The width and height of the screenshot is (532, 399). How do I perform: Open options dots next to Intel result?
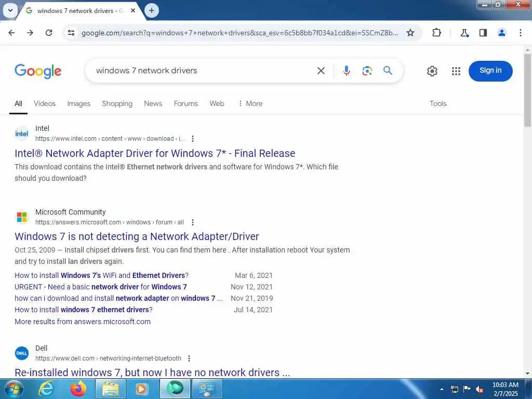pyautogui.click(x=193, y=138)
